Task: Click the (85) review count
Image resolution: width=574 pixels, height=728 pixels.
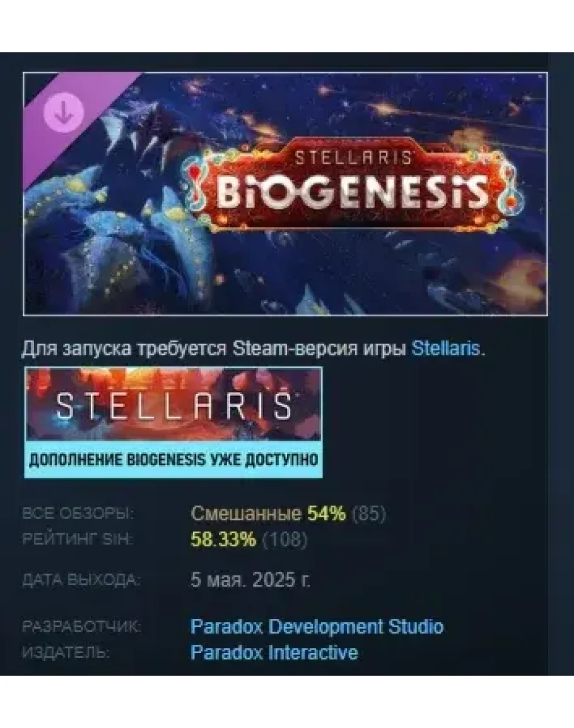Action: click(x=369, y=514)
